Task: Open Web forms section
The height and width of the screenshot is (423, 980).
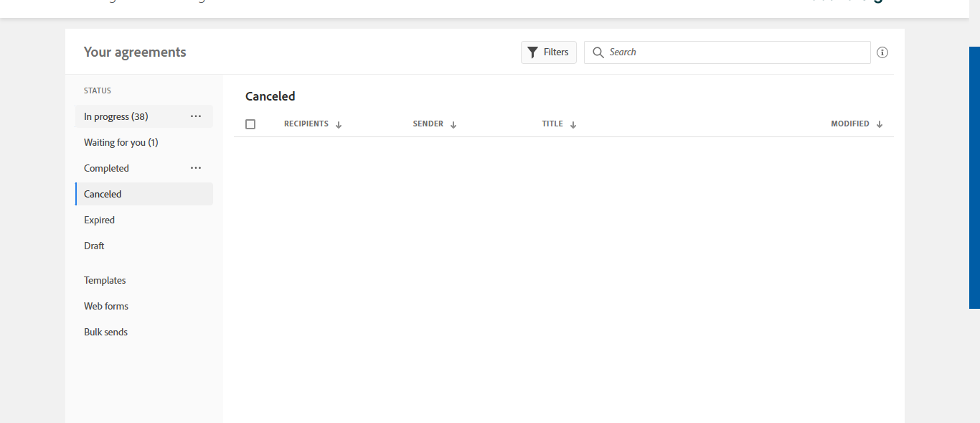Action: 106,306
